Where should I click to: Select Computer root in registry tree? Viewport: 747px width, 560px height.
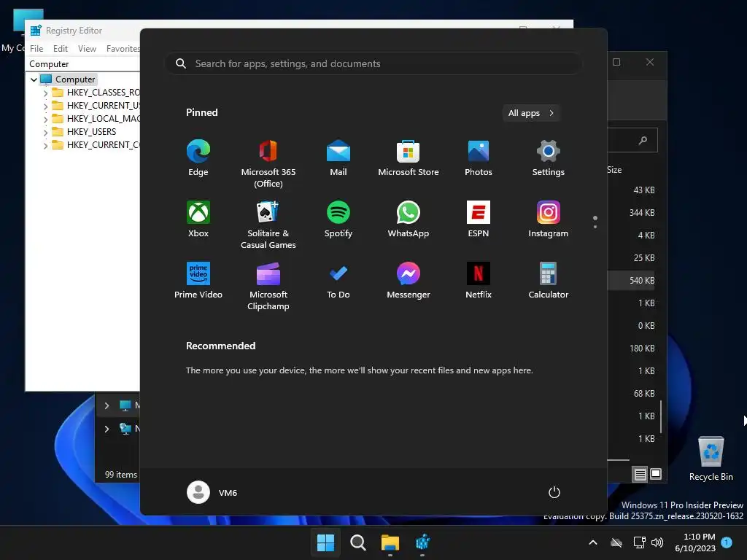(75, 79)
